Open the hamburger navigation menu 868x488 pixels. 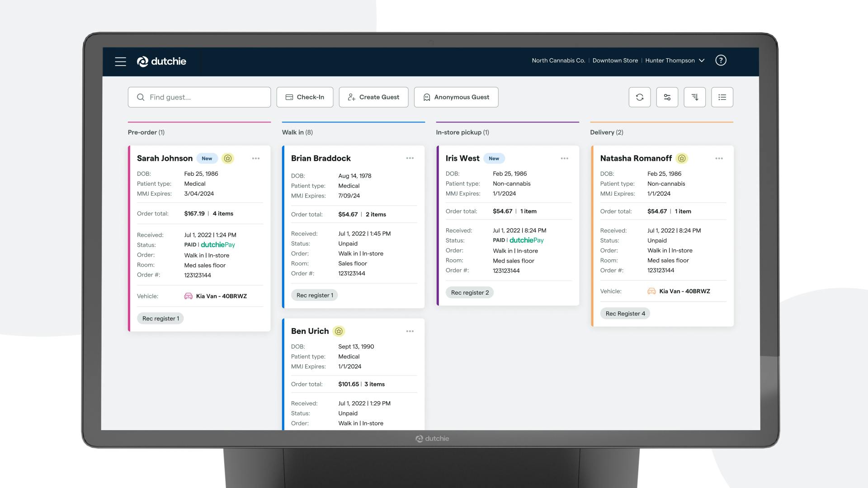[x=120, y=61]
